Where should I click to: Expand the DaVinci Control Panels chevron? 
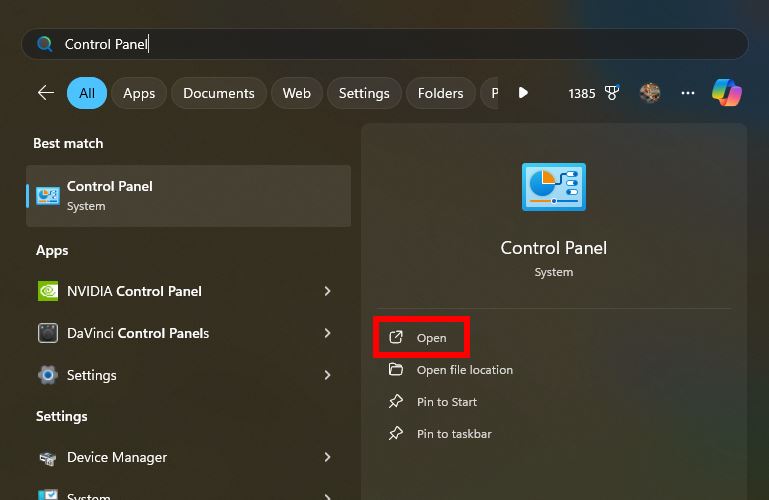tap(327, 333)
